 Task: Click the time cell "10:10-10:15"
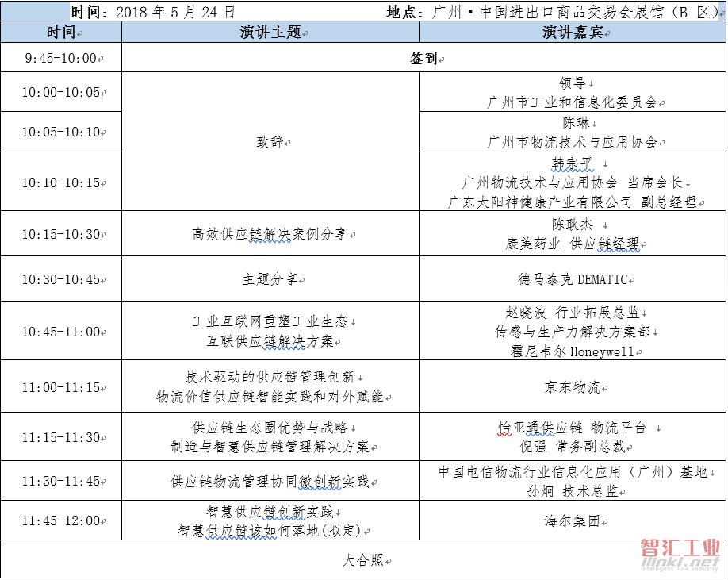(x=61, y=182)
